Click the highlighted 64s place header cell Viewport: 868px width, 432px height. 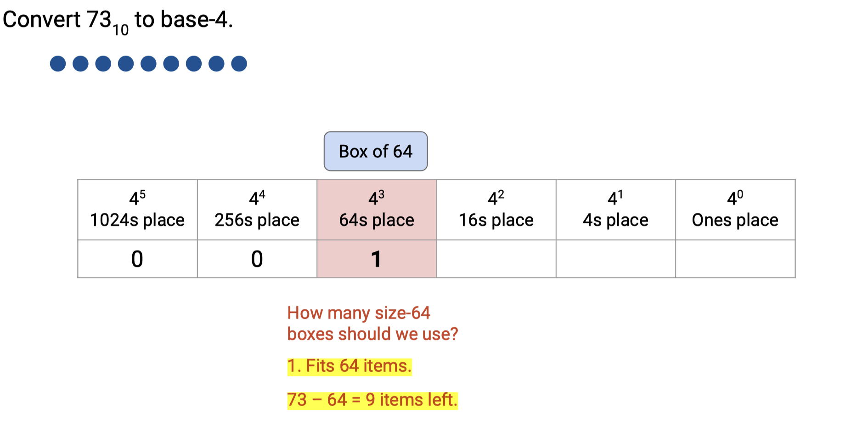(377, 210)
